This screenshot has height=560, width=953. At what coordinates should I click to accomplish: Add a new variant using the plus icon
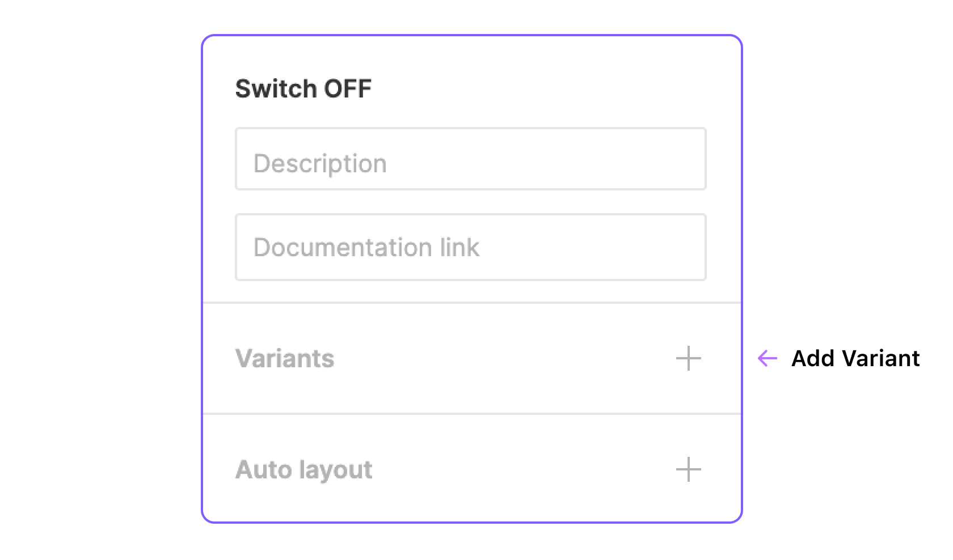click(688, 358)
